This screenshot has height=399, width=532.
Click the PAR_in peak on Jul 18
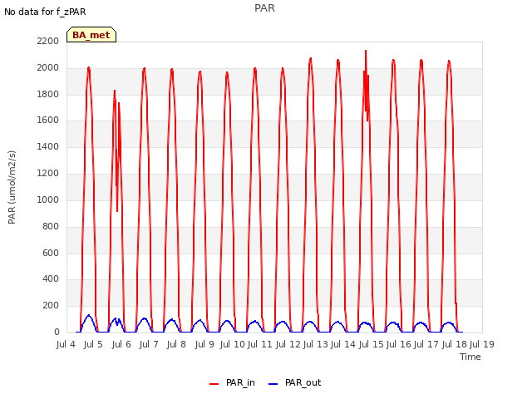pos(449,62)
